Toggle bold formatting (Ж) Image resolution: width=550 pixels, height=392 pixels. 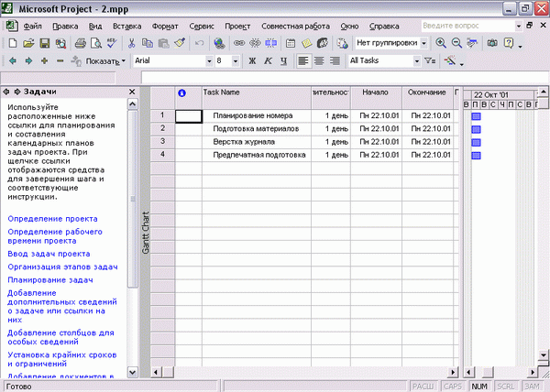point(252,61)
